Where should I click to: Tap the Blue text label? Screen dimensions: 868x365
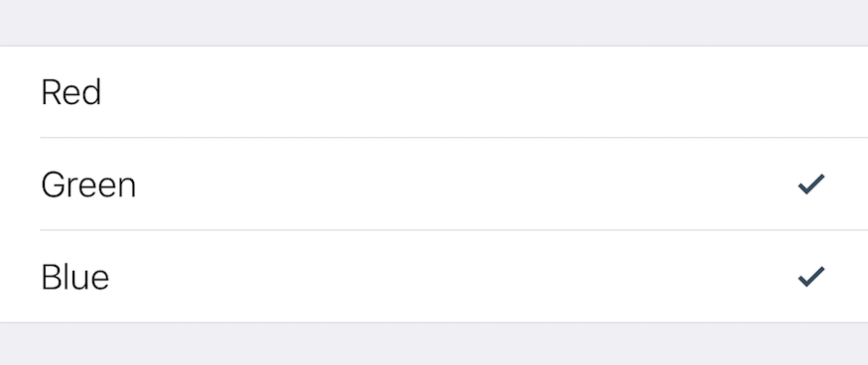coord(75,277)
